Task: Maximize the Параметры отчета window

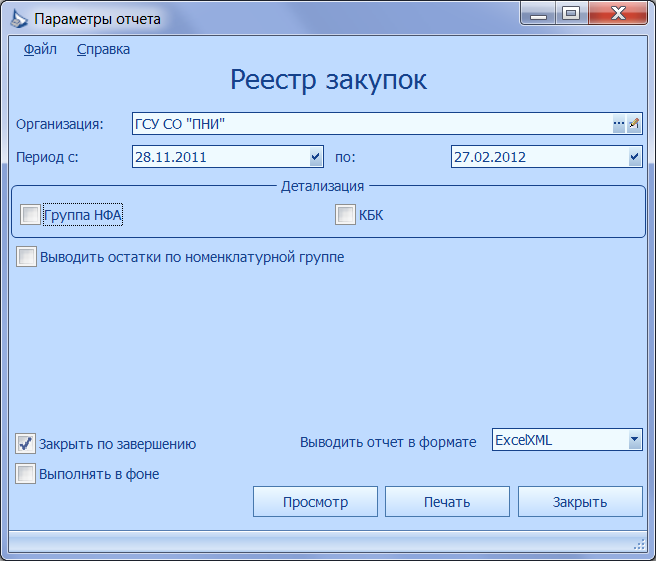Action: pyautogui.click(x=571, y=14)
